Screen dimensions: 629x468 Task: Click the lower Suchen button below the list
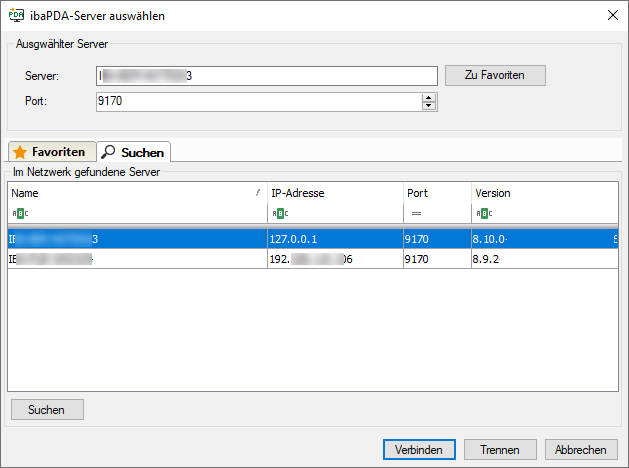click(47, 409)
